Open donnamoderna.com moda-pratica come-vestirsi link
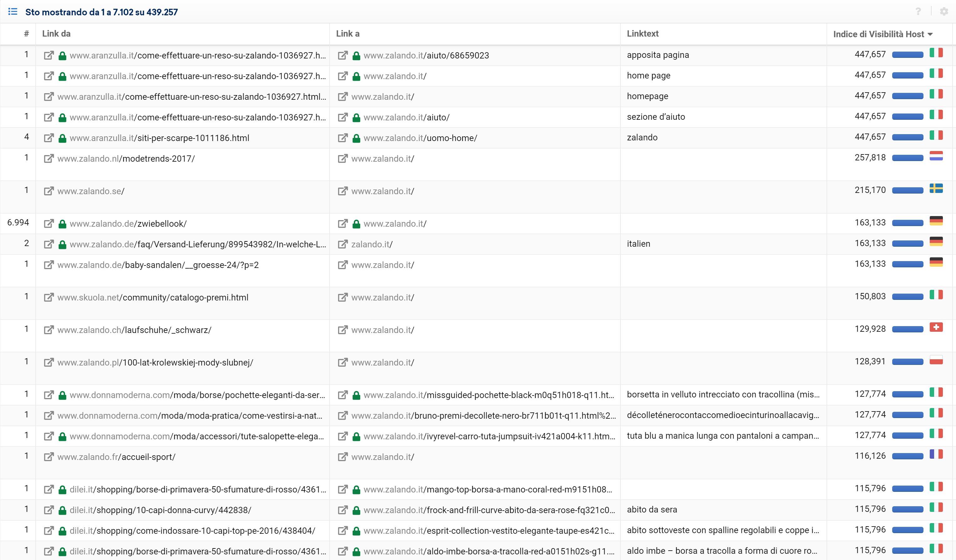This screenshot has height=560, width=956. 190,416
